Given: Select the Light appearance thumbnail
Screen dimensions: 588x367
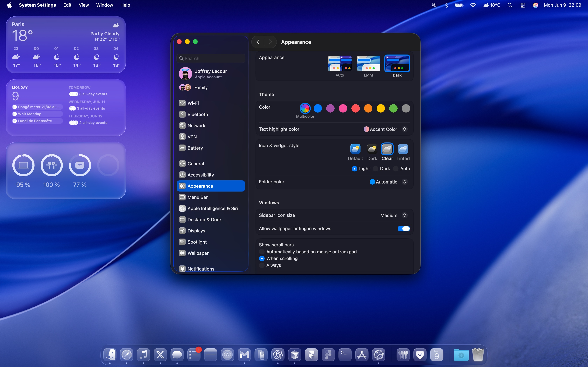Looking at the screenshot, I should [x=368, y=64].
